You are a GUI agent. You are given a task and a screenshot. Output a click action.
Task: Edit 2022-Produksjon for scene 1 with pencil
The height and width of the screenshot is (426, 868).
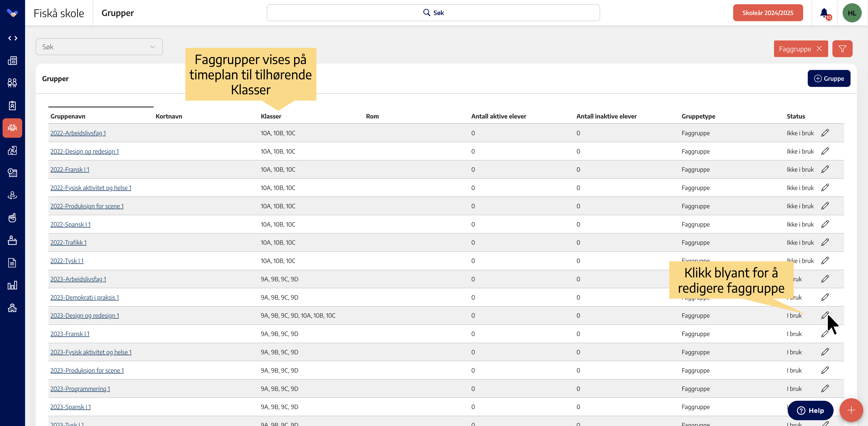(x=825, y=206)
